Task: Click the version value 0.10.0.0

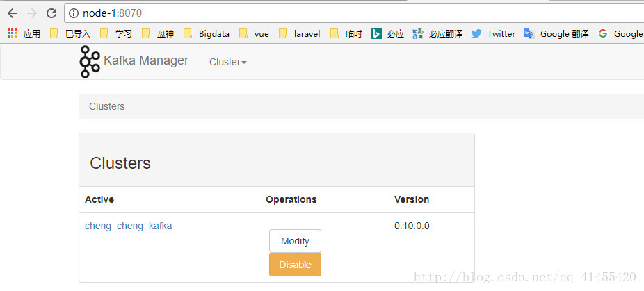Action: [x=412, y=226]
